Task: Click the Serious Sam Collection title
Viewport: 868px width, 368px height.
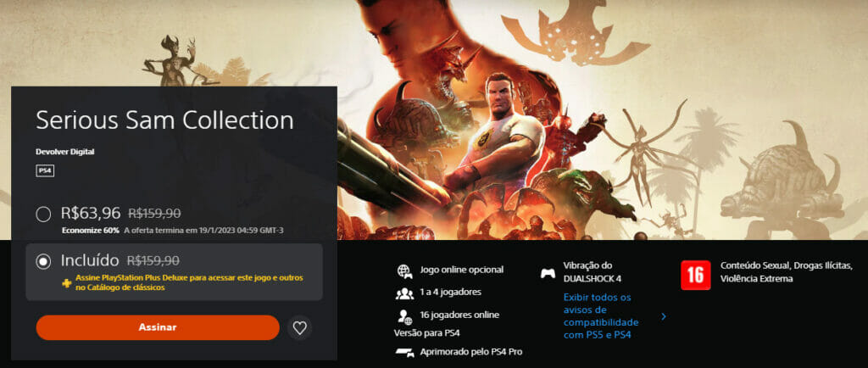Action: (x=165, y=120)
